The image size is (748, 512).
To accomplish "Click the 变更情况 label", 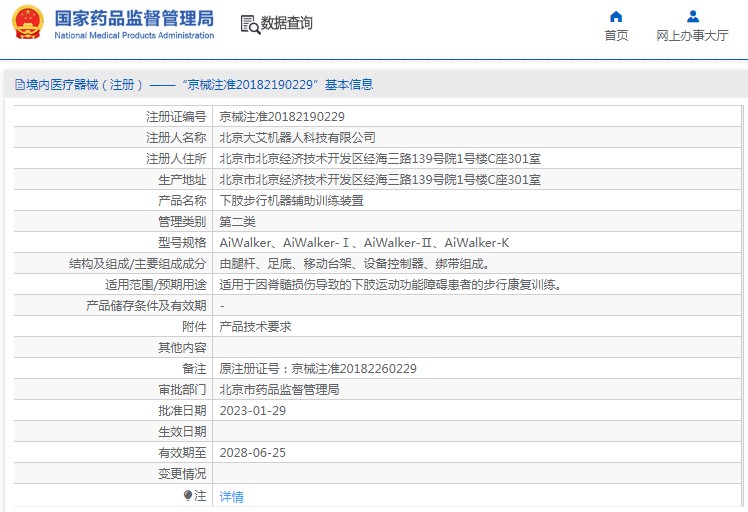I will point(182,474).
